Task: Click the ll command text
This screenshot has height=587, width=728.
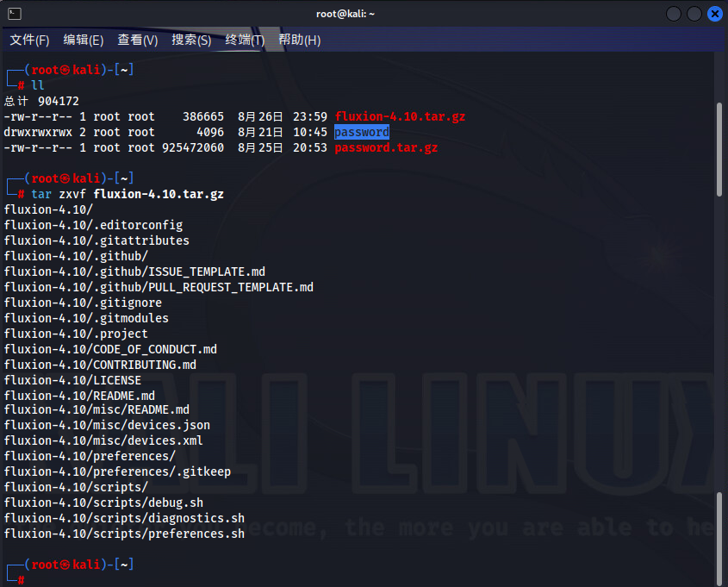Action: 38,85
